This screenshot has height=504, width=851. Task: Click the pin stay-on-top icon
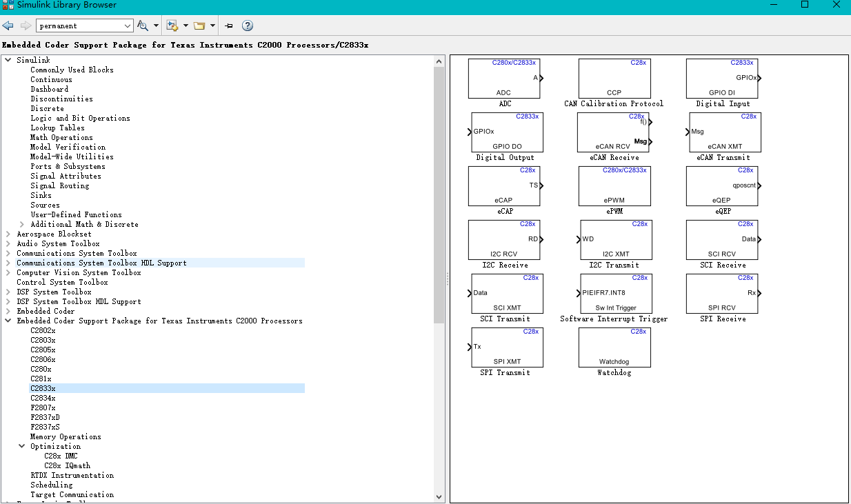229,26
